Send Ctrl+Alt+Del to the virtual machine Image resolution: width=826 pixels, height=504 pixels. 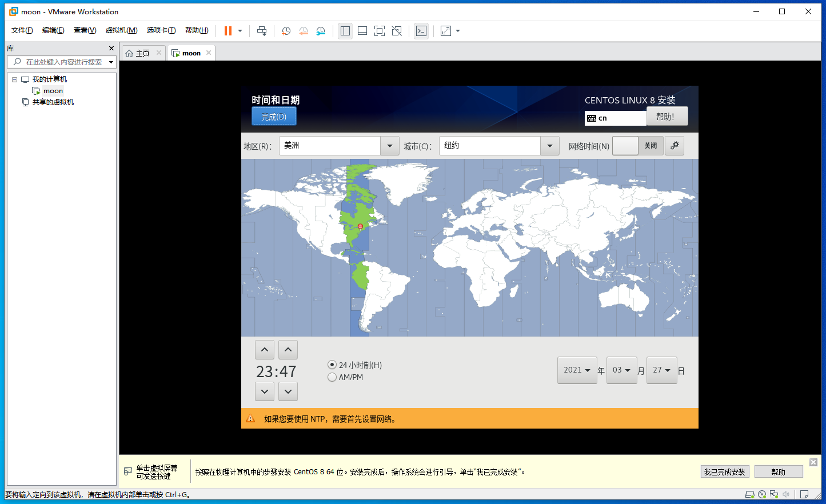(x=262, y=31)
